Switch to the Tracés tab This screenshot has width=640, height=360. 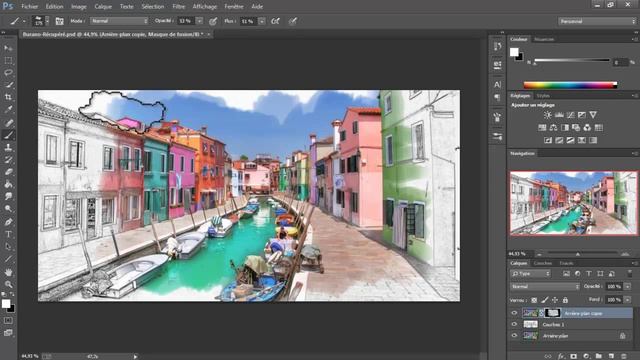[x=566, y=263]
